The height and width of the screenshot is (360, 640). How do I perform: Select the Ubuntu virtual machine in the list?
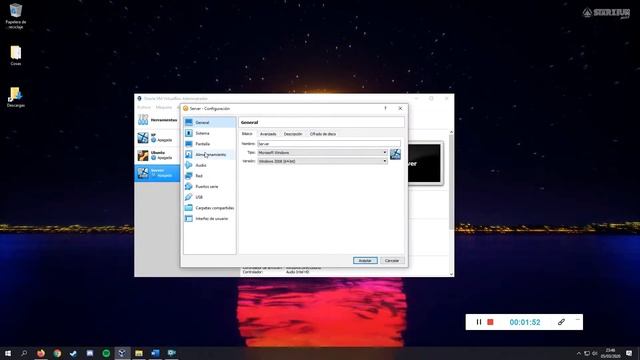[x=157, y=155]
